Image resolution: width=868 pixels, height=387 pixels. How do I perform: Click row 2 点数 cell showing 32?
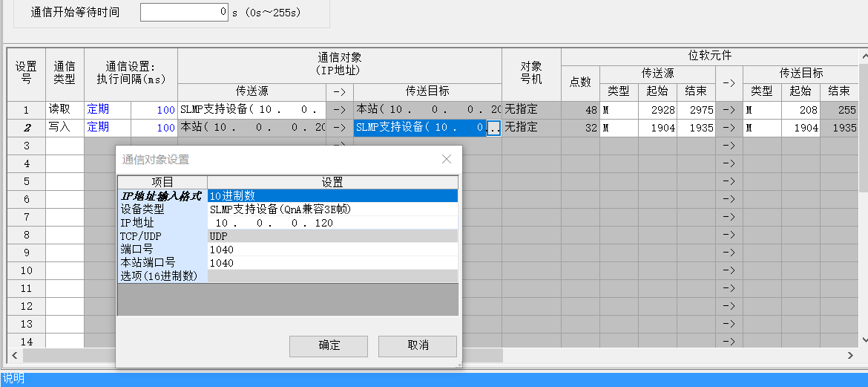click(x=580, y=128)
